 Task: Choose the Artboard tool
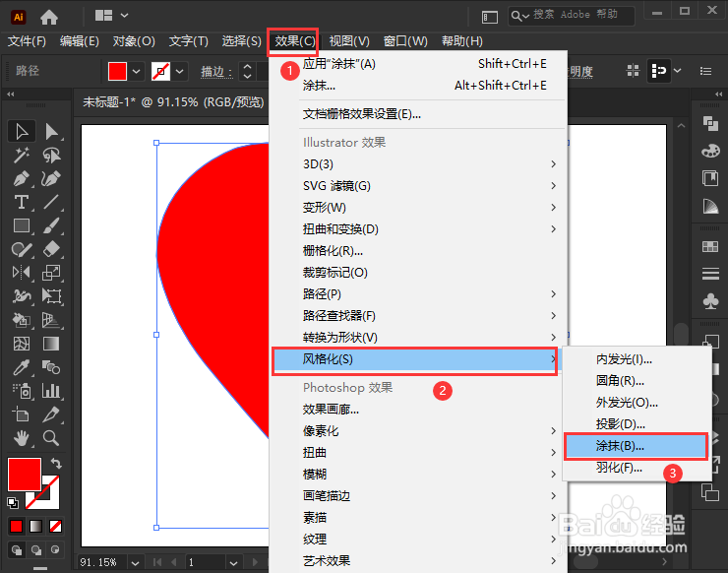point(22,414)
